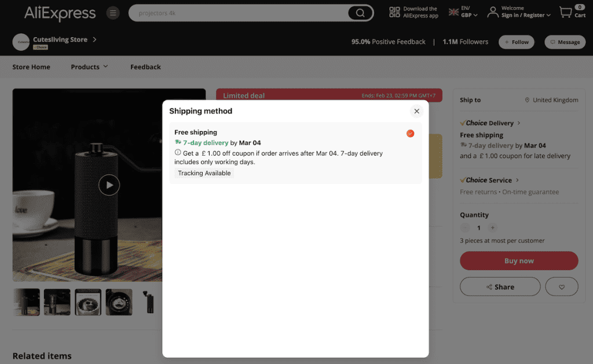Go to Store Home tab
The width and height of the screenshot is (593, 364).
pyautogui.click(x=31, y=67)
